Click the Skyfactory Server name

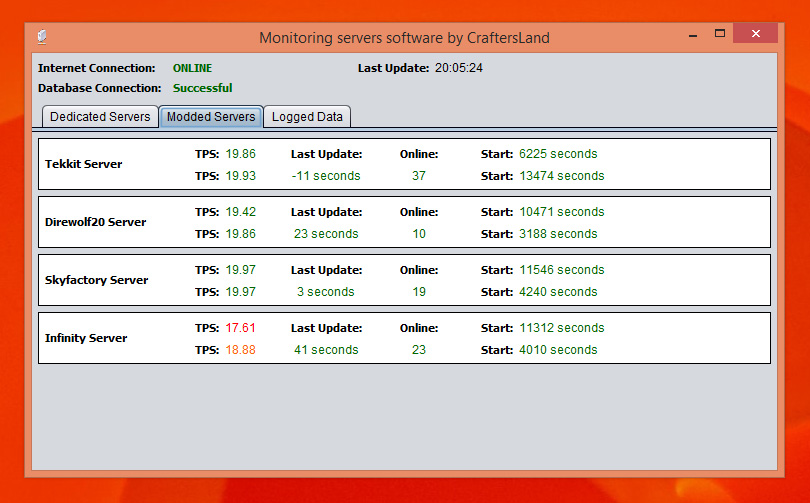pos(96,280)
